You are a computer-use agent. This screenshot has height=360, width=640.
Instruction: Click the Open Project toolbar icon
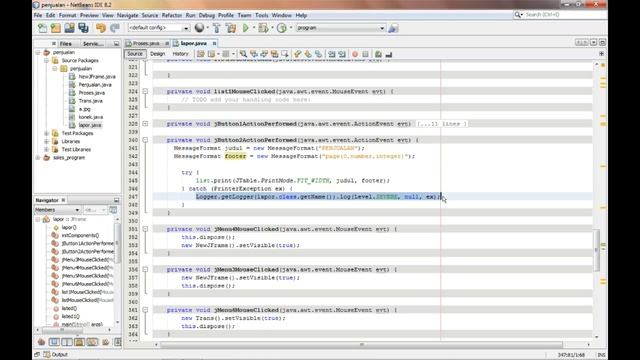tap(69, 28)
